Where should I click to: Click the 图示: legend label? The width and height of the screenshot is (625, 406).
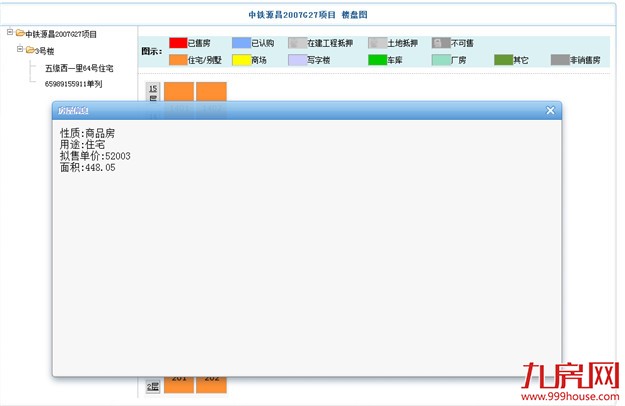click(x=152, y=51)
